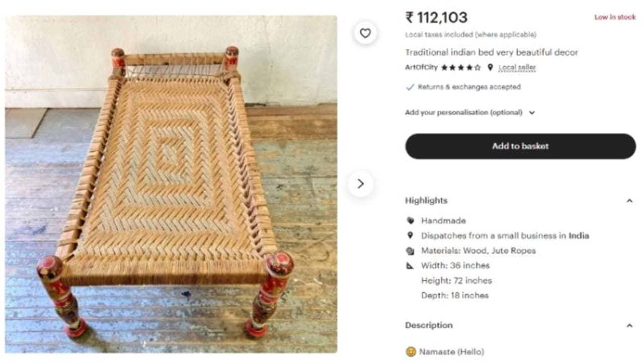This screenshot has width=644, height=362.
Task: Click the Handmade hand-heart icon
Action: (410, 221)
